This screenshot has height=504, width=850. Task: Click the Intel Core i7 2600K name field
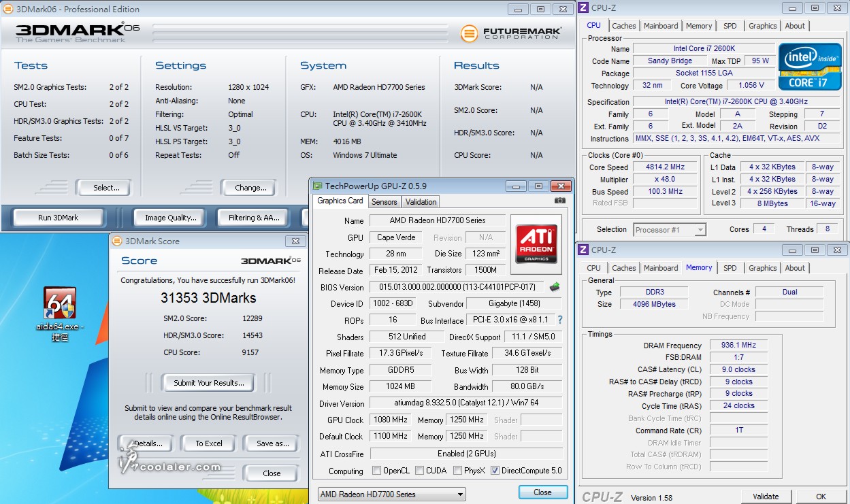tap(704, 49)
